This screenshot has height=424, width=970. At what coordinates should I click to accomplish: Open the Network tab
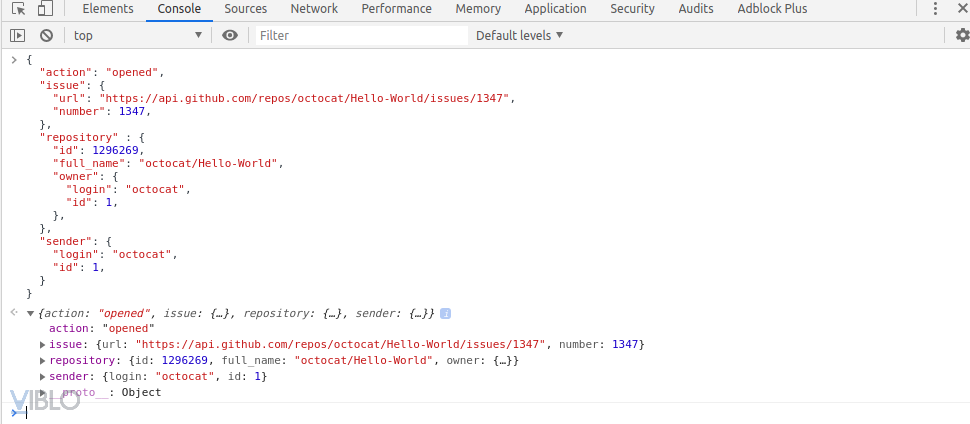[314, 9]
